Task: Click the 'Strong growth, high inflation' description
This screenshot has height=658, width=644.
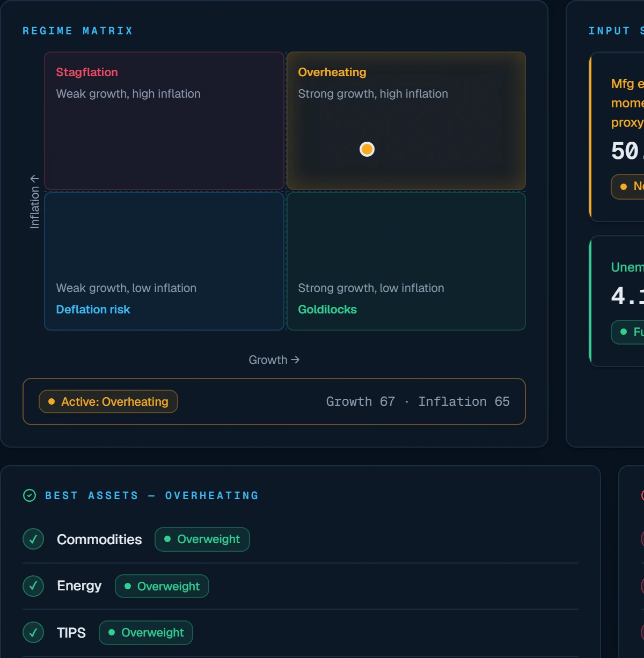Action: click(373, 94)
